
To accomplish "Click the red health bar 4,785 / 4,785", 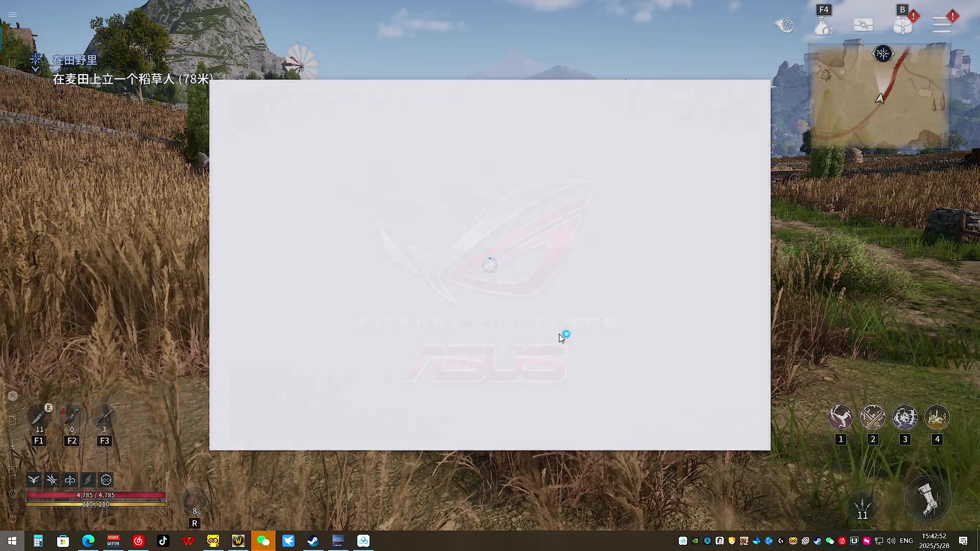I will [96, 495].
